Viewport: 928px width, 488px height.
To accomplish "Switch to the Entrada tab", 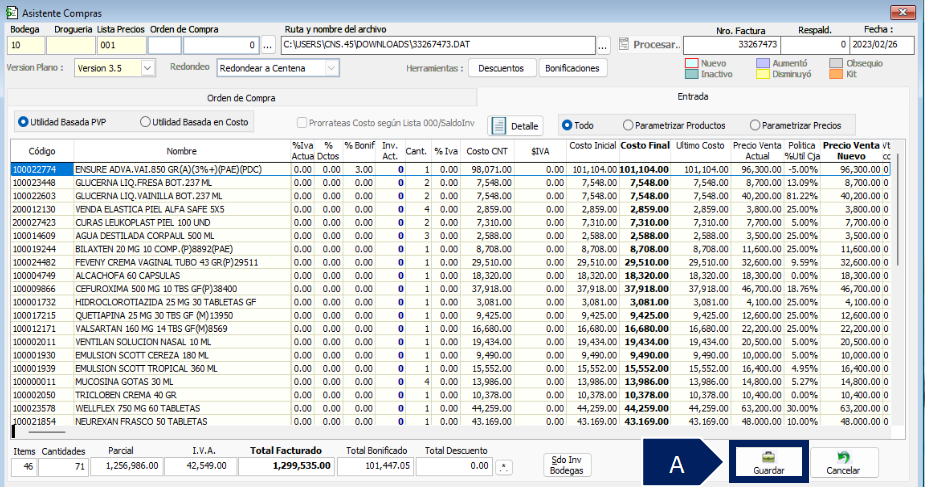I will (692, 96).
